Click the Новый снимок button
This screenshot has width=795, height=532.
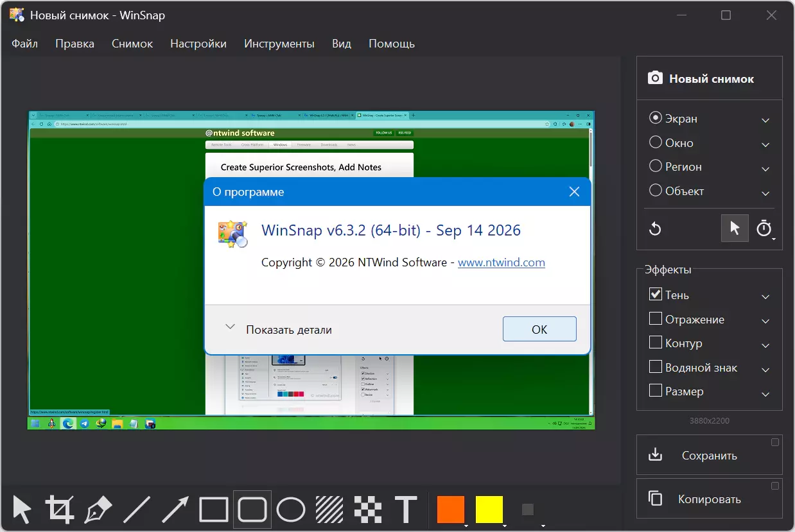pos(710,78)
